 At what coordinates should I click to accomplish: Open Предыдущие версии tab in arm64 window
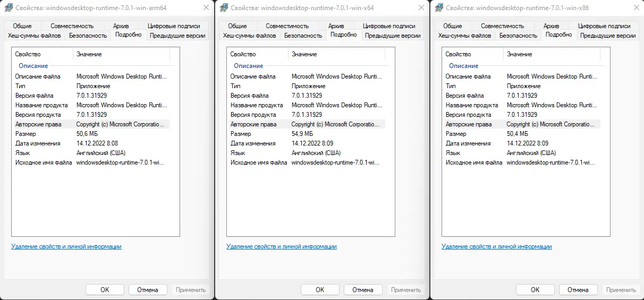[177, 36]
